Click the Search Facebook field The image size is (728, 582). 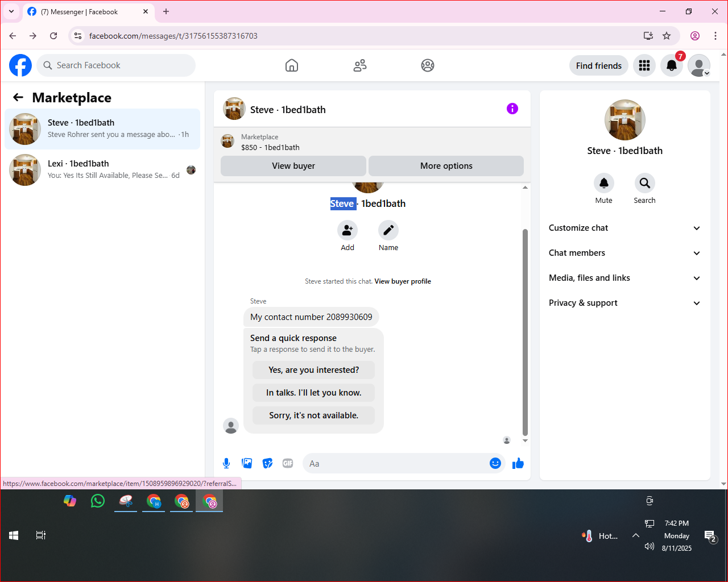(x=116, y=65)
